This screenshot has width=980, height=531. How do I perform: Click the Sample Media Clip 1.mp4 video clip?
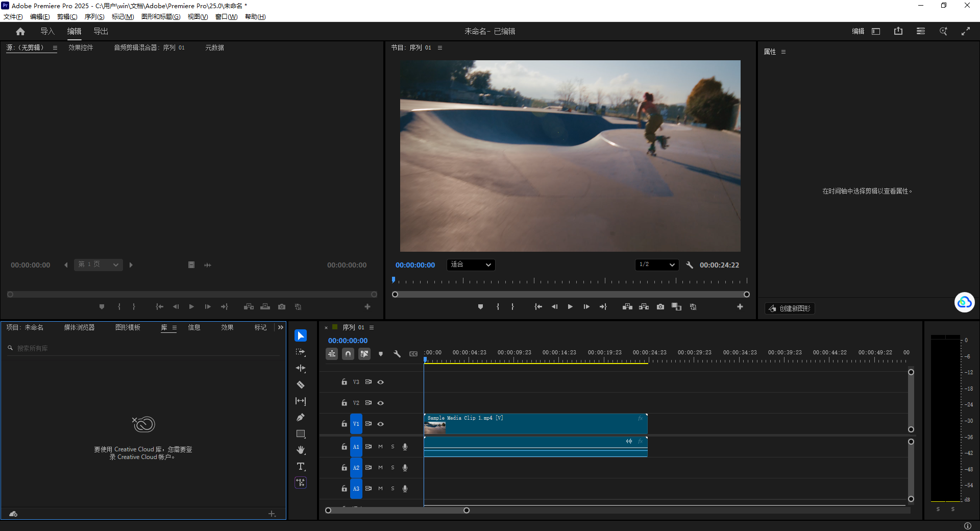(x=535, y=424)
